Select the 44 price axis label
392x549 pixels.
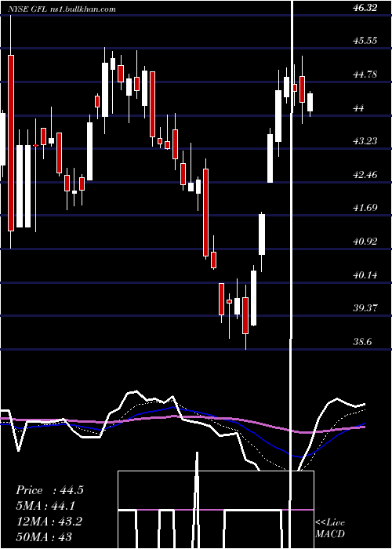(359, 108)
